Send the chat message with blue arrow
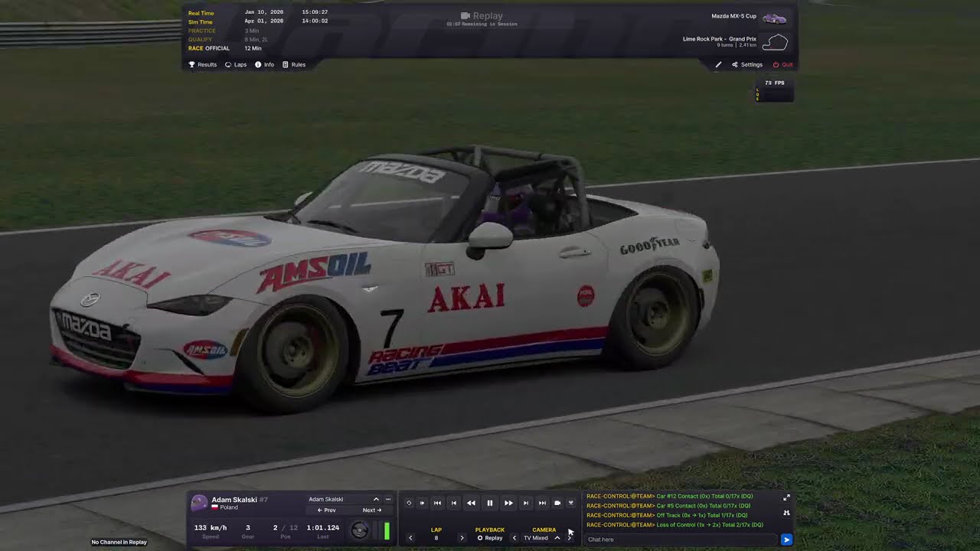 786,540
